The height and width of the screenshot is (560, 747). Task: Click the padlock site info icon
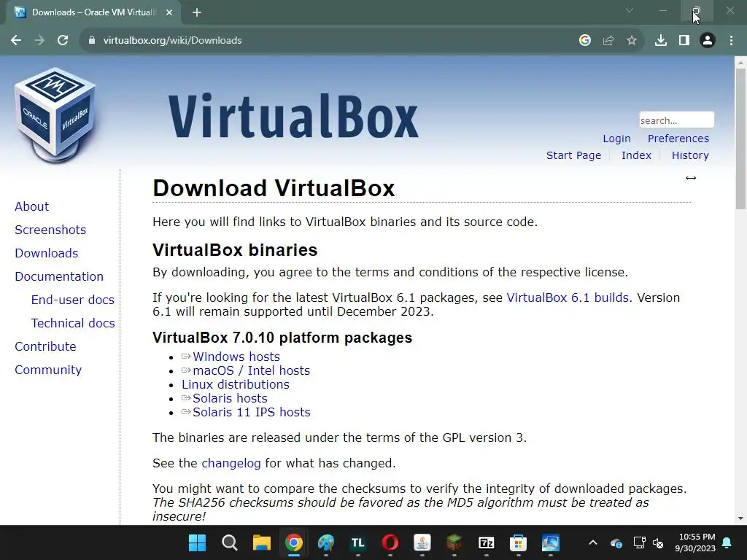click(x=91, y=41)
